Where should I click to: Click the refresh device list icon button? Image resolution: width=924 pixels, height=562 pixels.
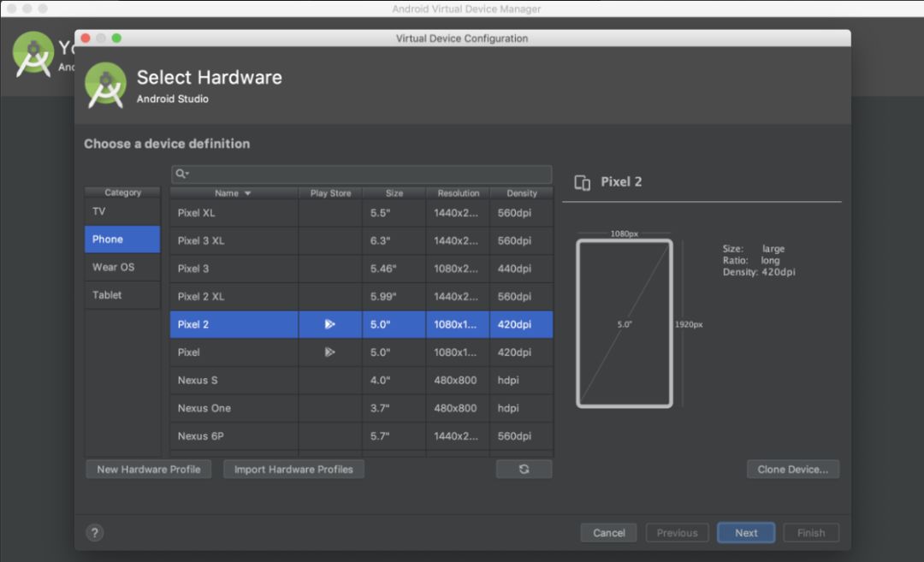524,469
